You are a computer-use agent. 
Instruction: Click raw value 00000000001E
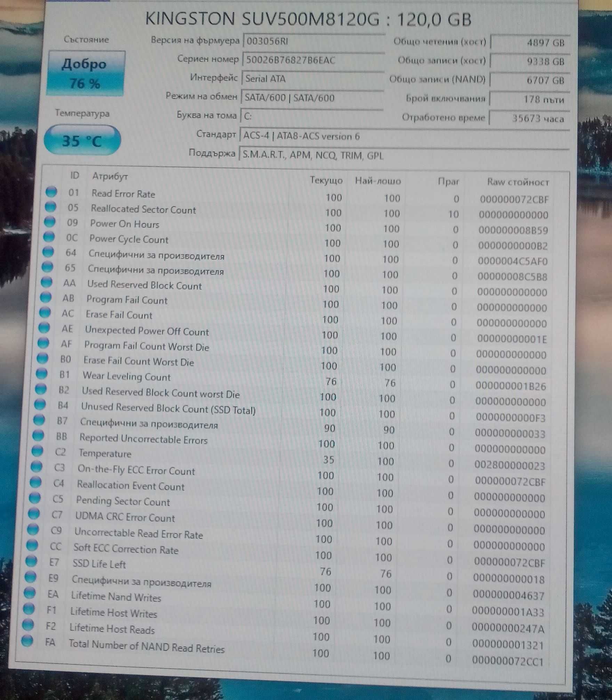[x=512, y=339]
